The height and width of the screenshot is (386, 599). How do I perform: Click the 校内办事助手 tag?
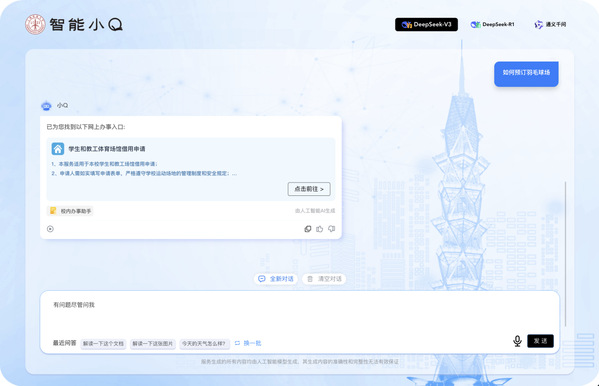tap(70, 211)
